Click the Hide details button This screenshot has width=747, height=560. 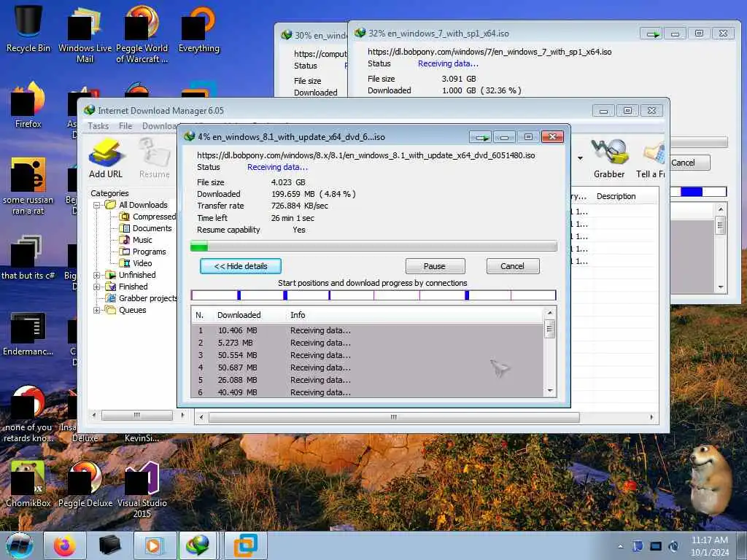pos(241,266)
